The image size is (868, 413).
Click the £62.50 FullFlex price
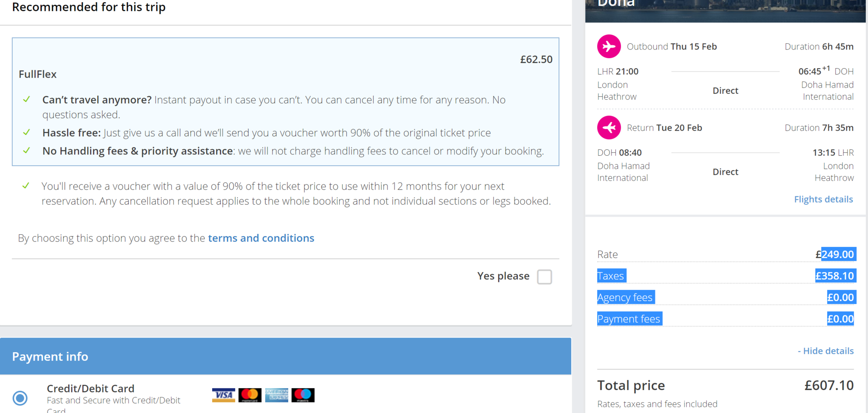[x=536, y=59]
